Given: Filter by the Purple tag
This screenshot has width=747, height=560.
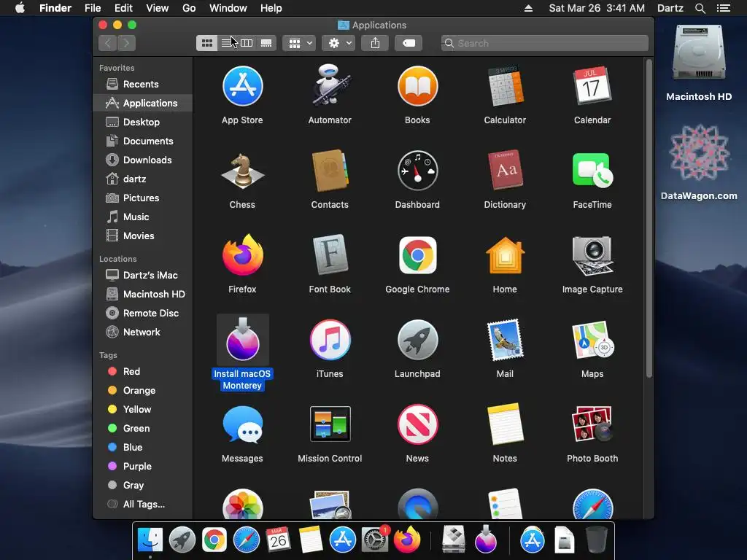Looking at the screenshot, I should click(x=143, y=467).
